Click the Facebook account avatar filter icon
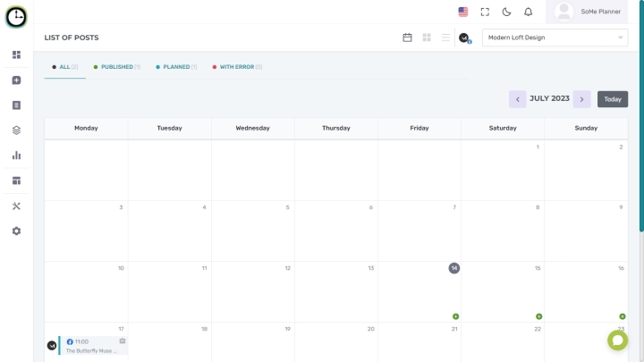644x362 pixels. pyautogui.click(x=464, y=38)
